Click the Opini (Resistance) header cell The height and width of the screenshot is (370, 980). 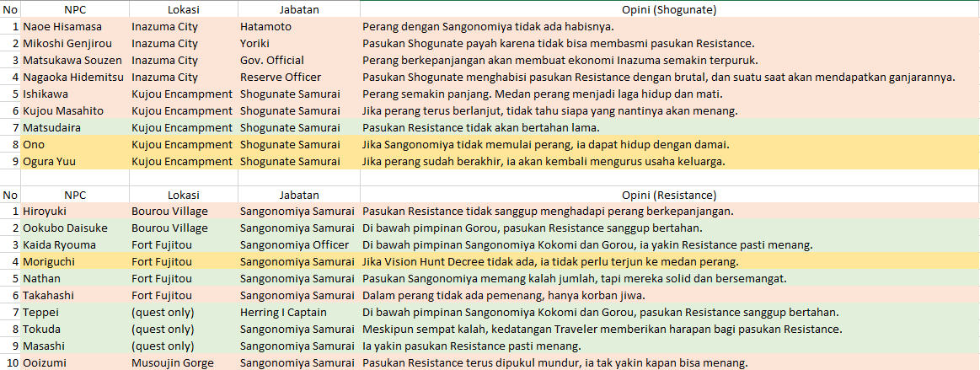pyautogui.click(x=669, y=195)
